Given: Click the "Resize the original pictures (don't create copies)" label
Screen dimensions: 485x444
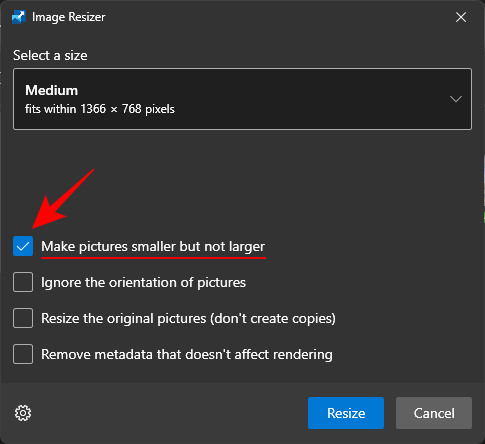Looking at the screenshot, I should pyautogui.click(x=188, y=319).
